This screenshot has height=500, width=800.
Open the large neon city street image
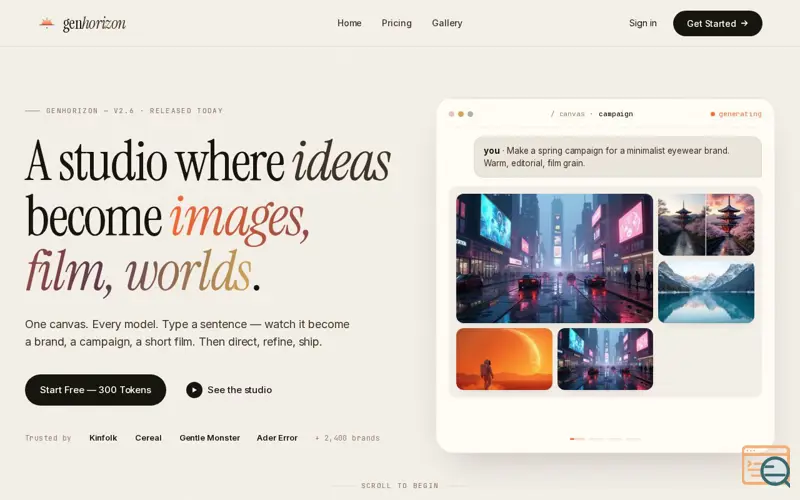point(554,258)
